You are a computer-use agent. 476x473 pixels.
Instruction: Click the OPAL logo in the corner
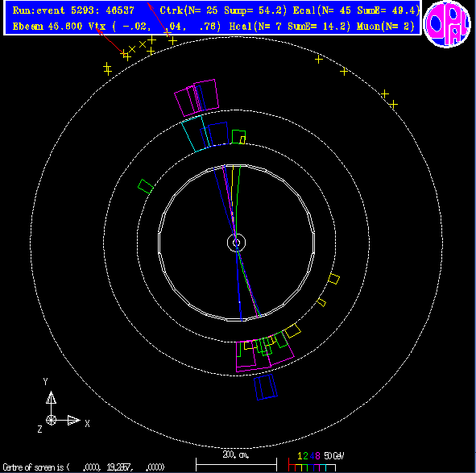(447, 23)
